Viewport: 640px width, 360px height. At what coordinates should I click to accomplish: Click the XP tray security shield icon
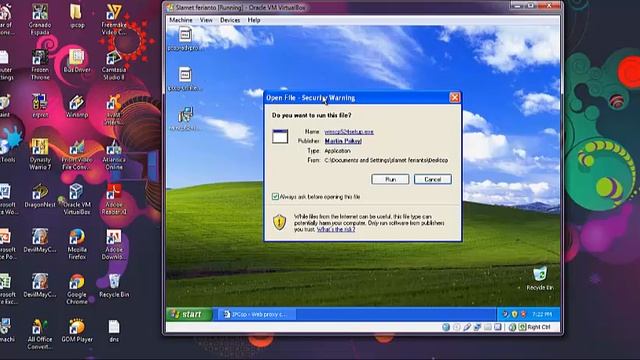(514, 314)
